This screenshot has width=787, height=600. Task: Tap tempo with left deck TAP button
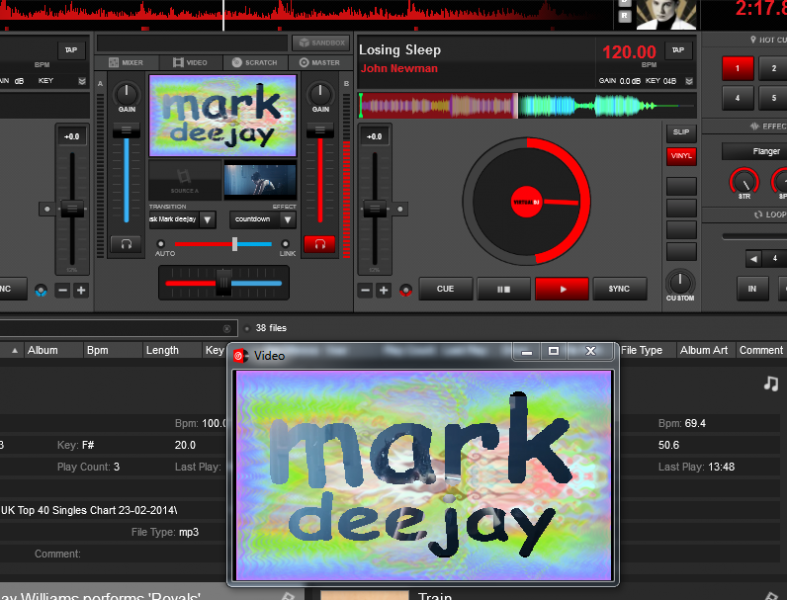71,50
